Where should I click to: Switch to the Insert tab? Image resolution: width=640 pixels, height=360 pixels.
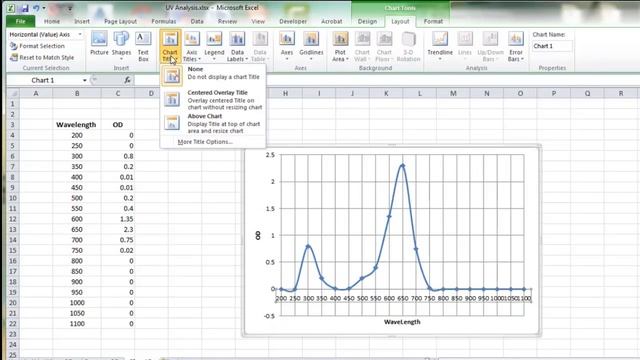point(82,21)
